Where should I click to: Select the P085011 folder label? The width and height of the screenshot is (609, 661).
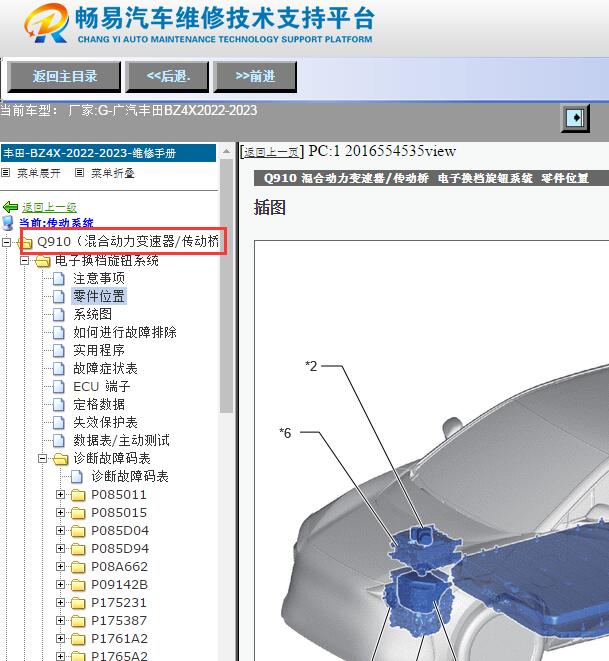[119, 494]
